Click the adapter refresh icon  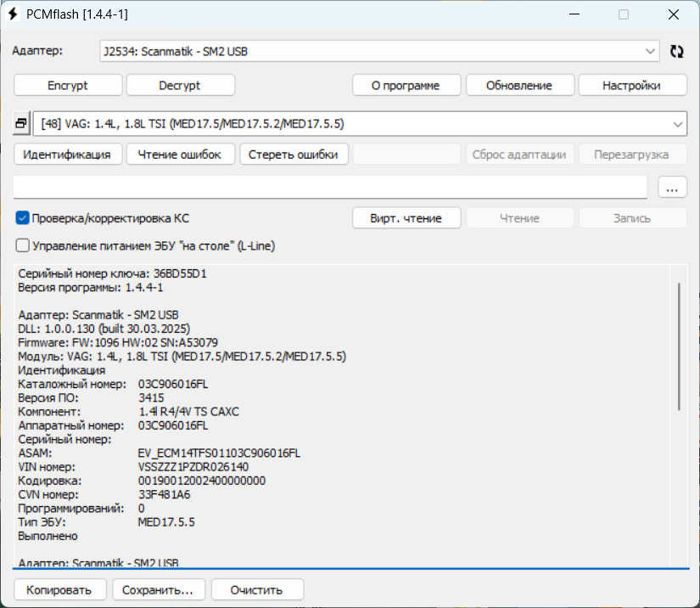pyautogui.click(x=676, y=52)
